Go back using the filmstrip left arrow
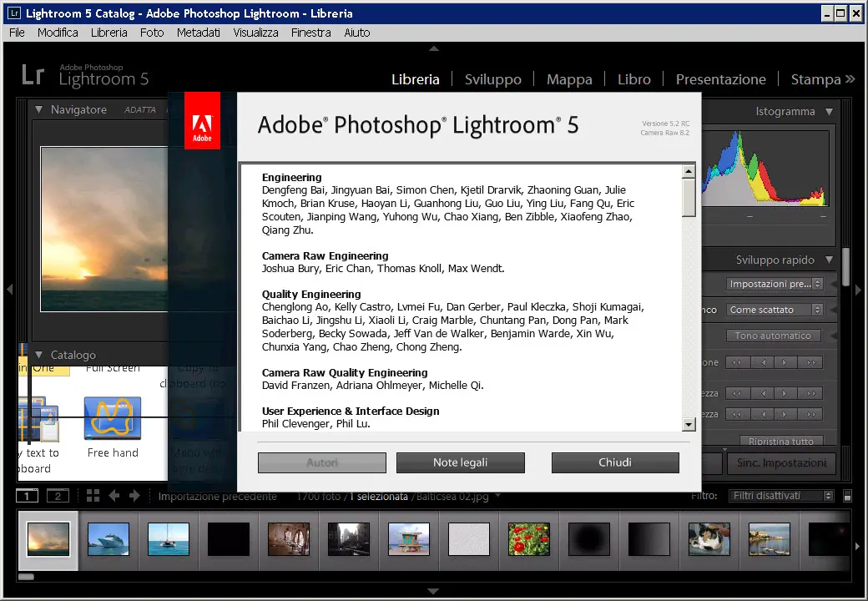 click(114, 496)
